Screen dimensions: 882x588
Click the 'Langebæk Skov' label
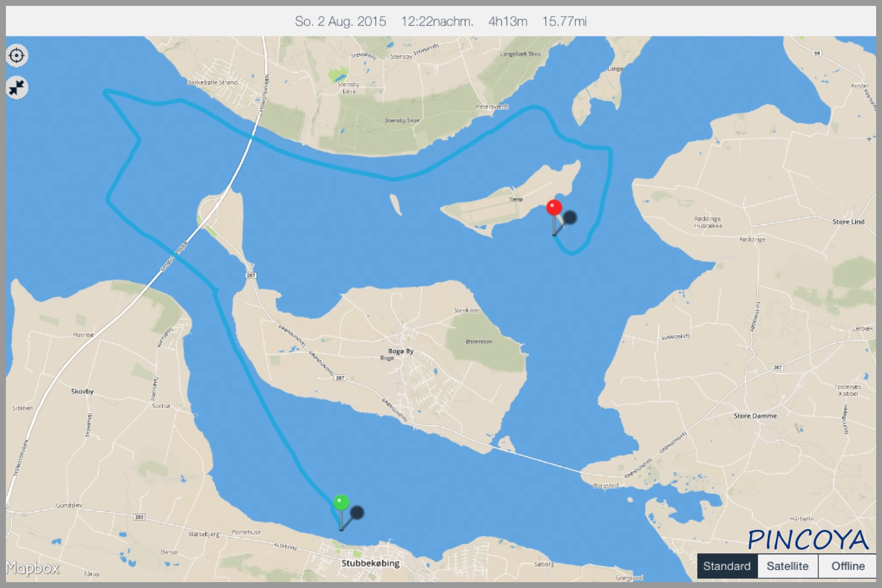coord(520,54)
